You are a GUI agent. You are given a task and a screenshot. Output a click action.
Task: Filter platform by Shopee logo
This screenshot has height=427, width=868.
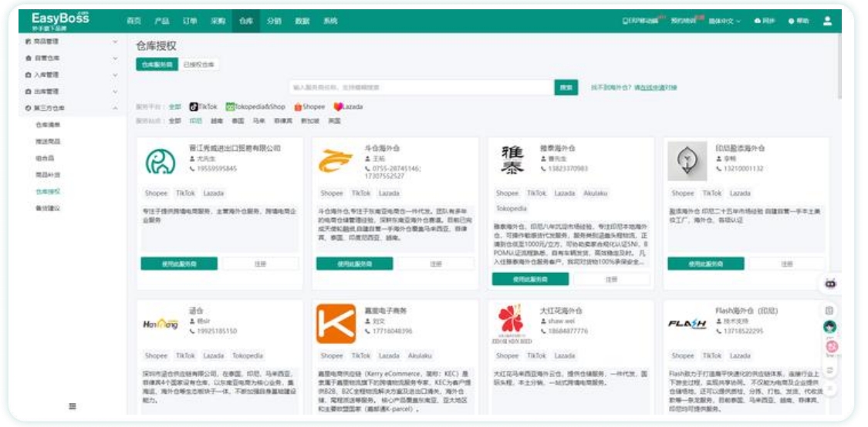pyautogui.click(x=298, y=106)
